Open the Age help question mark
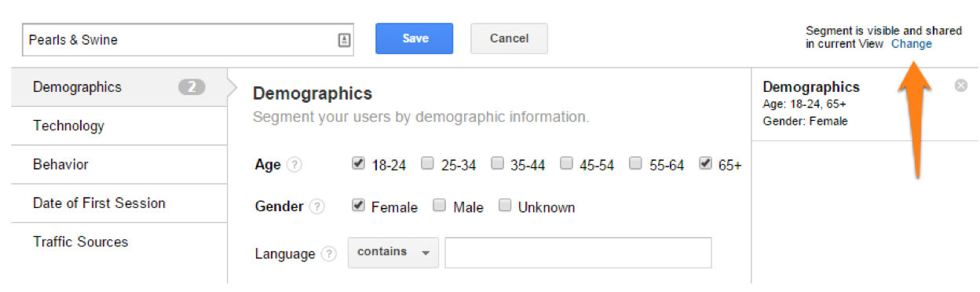The width and height of the screenshot is (980, 292). click(x=294, y=165)
